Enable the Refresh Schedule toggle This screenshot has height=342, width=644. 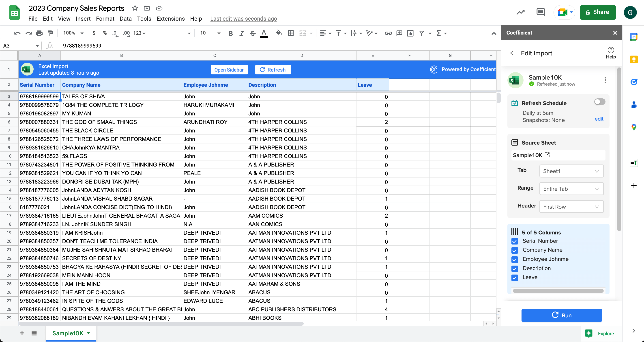pos(599,102)
